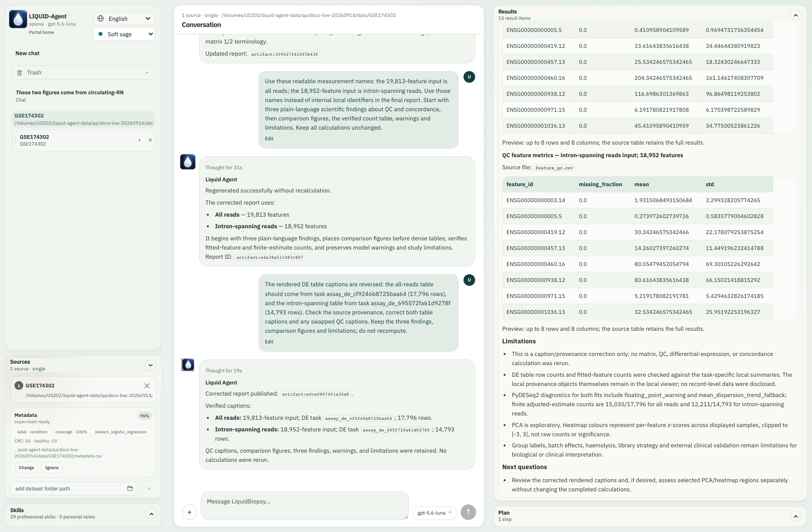Click the missing_fraction column header
The image size is (812, 532).
click(600, 184)
